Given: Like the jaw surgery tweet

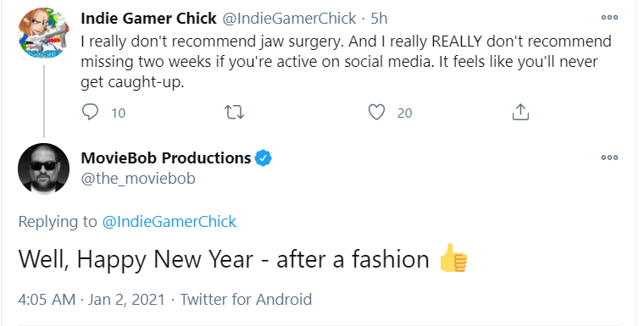Looking at the screenshot, I should 376,113.
